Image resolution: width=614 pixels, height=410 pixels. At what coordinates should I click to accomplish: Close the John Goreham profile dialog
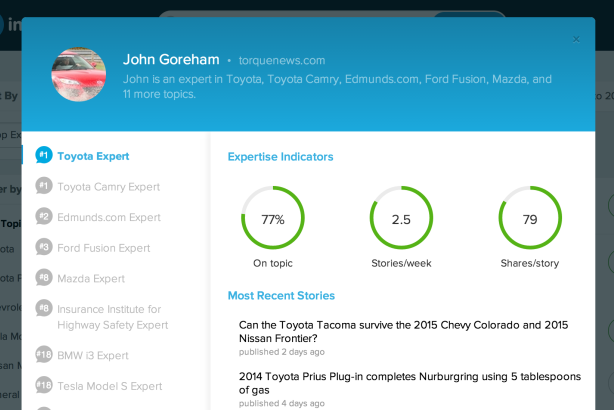pos(576,39)
